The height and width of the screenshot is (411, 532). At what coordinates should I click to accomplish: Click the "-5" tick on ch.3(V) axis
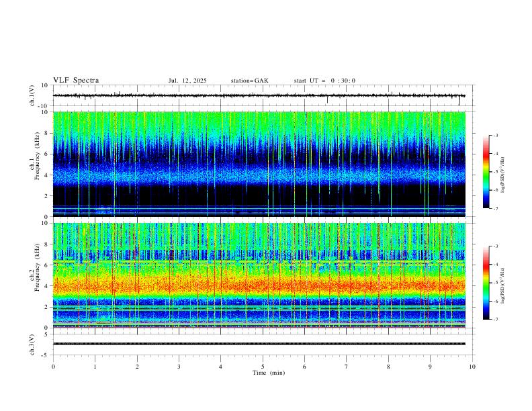click(46, 355)
